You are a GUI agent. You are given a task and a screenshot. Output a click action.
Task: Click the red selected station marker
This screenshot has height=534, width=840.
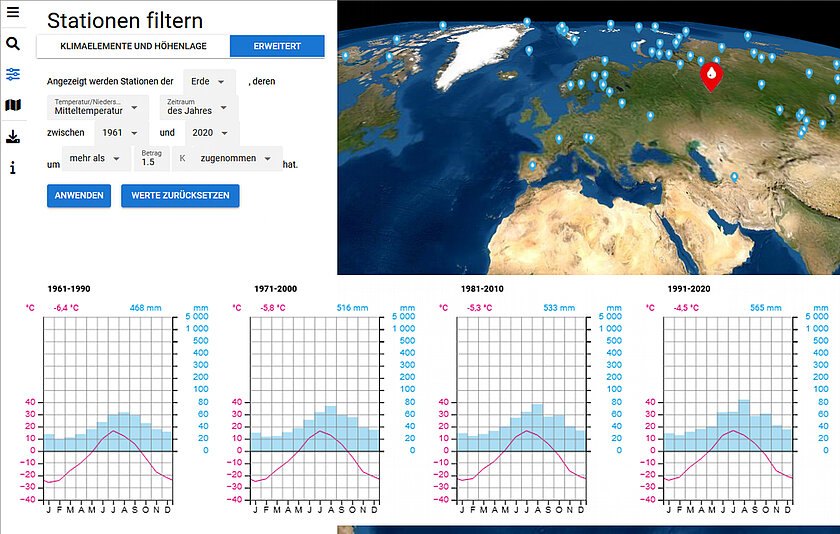pos(710,74)
